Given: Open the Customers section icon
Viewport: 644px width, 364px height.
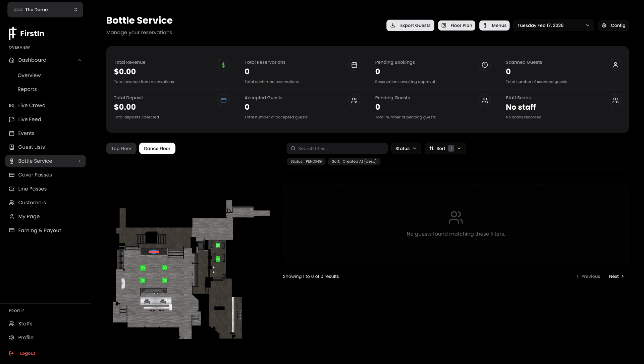Looking at the screenshot, I should click(12, 202).
